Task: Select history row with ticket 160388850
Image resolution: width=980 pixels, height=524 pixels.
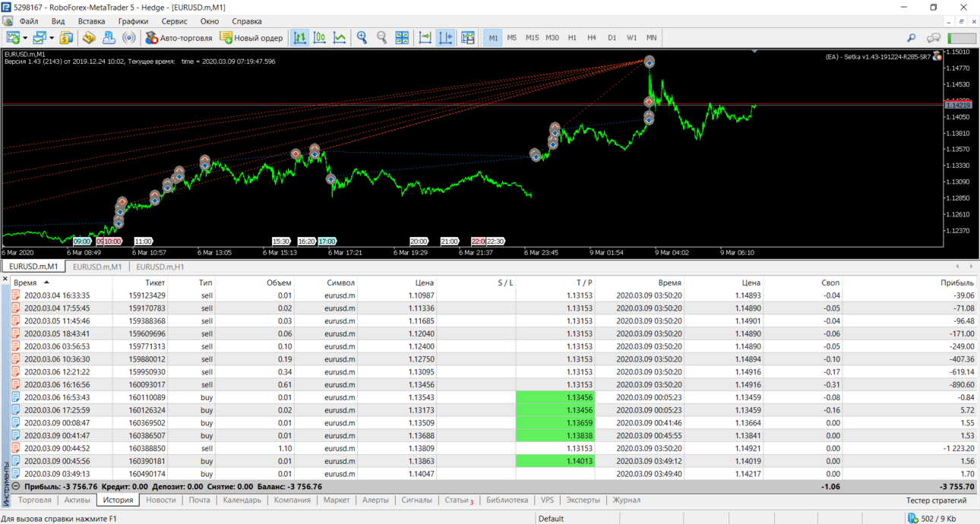Action: pos(495,448)
